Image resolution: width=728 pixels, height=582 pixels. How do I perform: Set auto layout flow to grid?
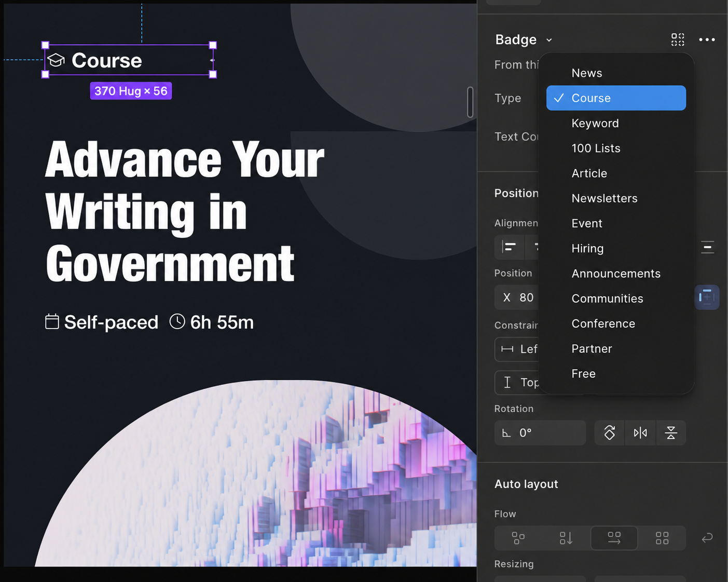click(x=662, y=538)
